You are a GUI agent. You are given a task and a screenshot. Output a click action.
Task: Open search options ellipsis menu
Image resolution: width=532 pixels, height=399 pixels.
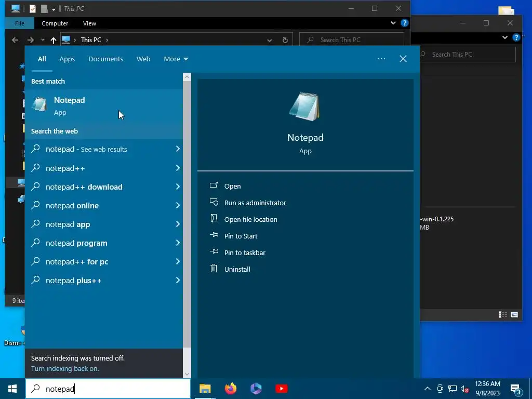(x=381, y=59)
